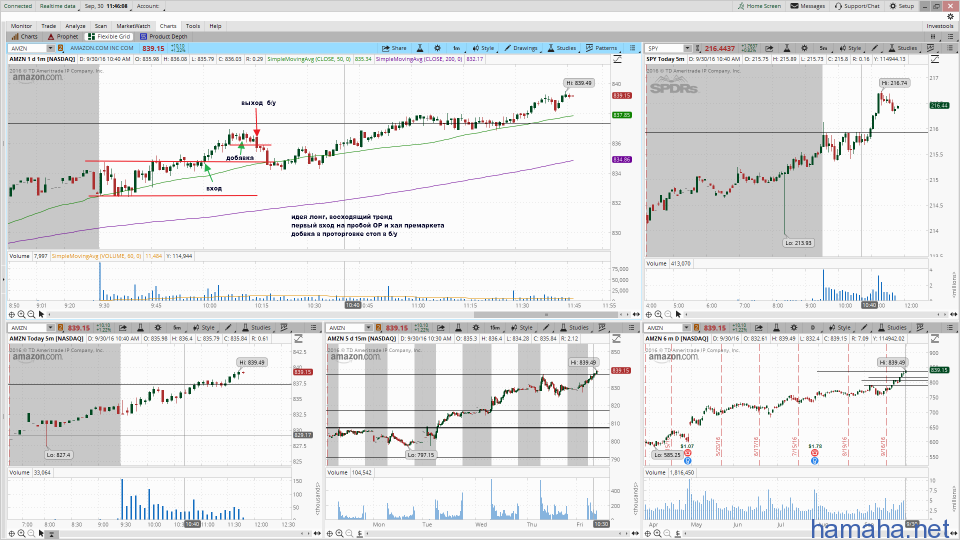This screenshot has width=960, height=540.
Task: Switch to the Analyze tab
Action: point(75,26)
